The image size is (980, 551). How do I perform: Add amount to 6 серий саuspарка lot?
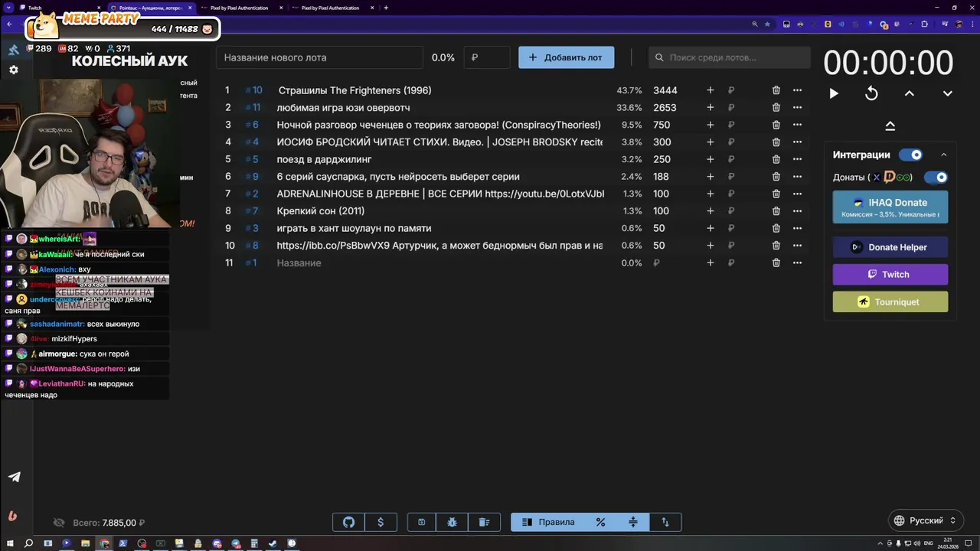710,177
